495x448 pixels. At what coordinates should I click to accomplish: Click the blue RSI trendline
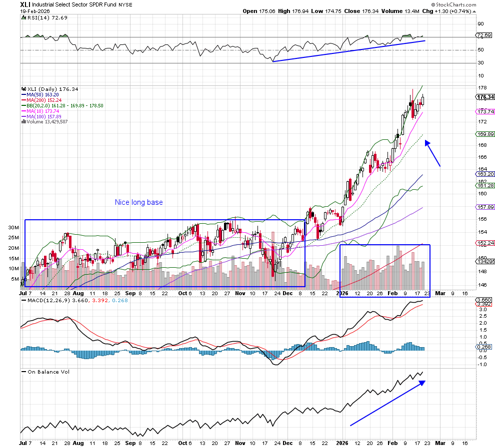[349, 50]
